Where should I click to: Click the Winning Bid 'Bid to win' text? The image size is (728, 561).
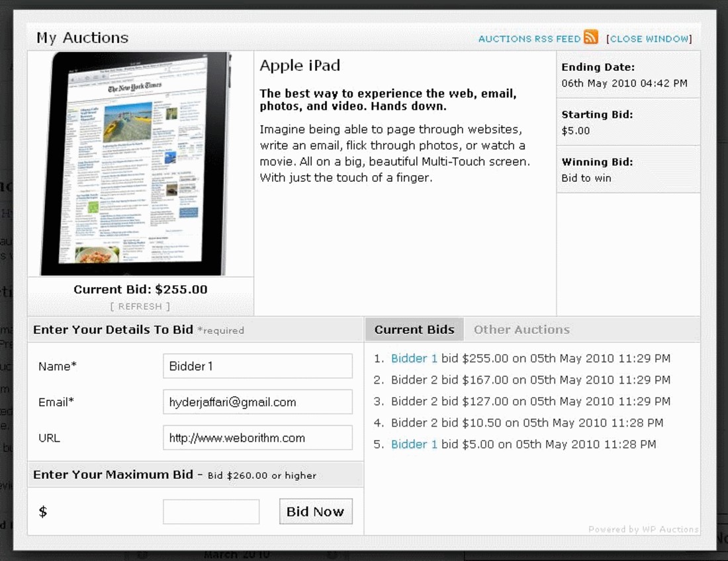click(x=586, y=178)
